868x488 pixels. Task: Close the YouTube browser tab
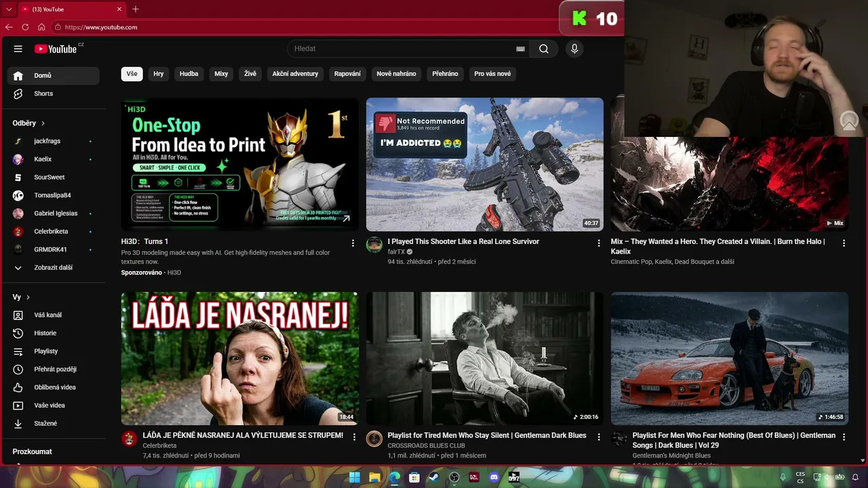click(120, 9)
